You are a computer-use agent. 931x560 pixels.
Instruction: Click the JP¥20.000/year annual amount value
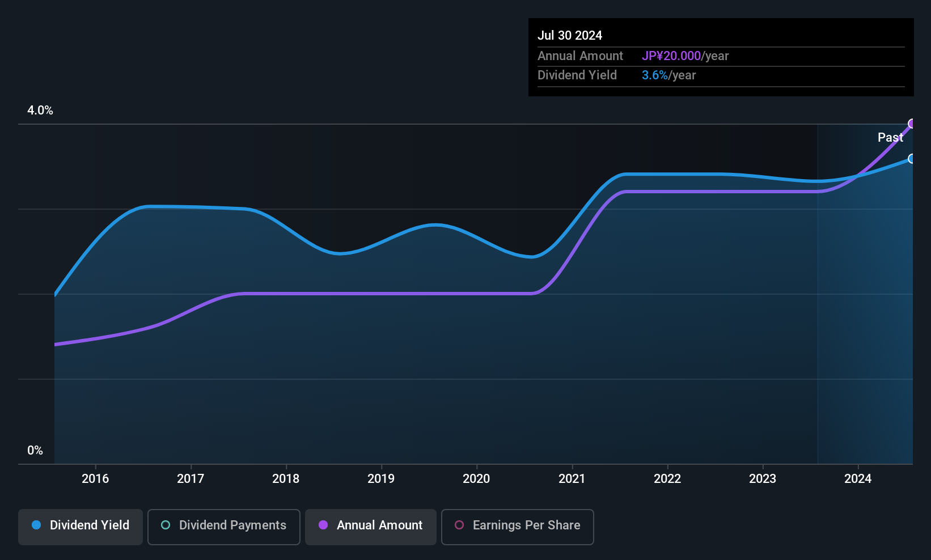685,56
